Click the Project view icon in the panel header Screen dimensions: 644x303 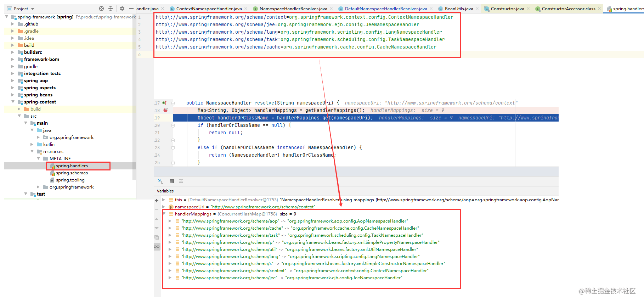point(10,9)
